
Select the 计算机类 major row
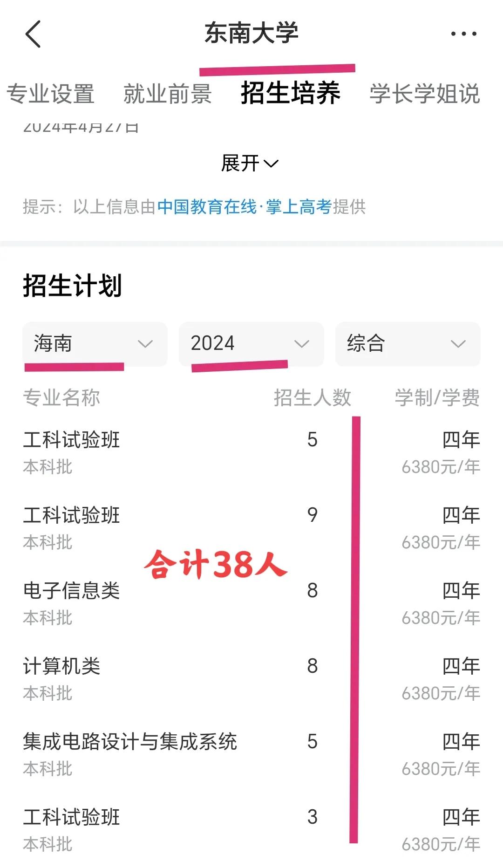[x=251, y=679]
